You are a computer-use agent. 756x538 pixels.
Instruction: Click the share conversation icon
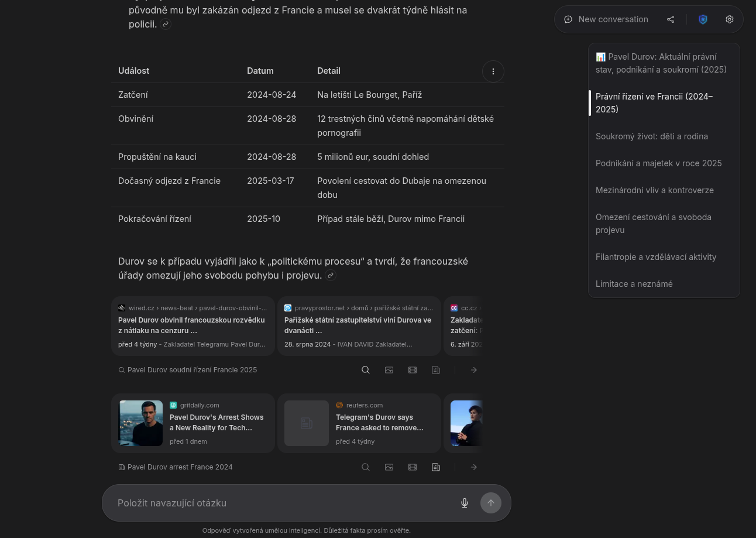(671, 19)
